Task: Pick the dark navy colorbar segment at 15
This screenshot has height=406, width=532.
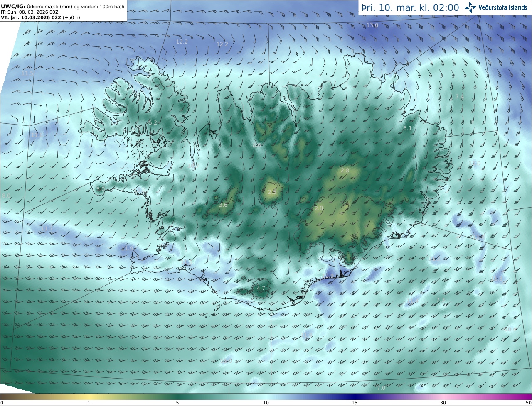Action: click(355, 397)
